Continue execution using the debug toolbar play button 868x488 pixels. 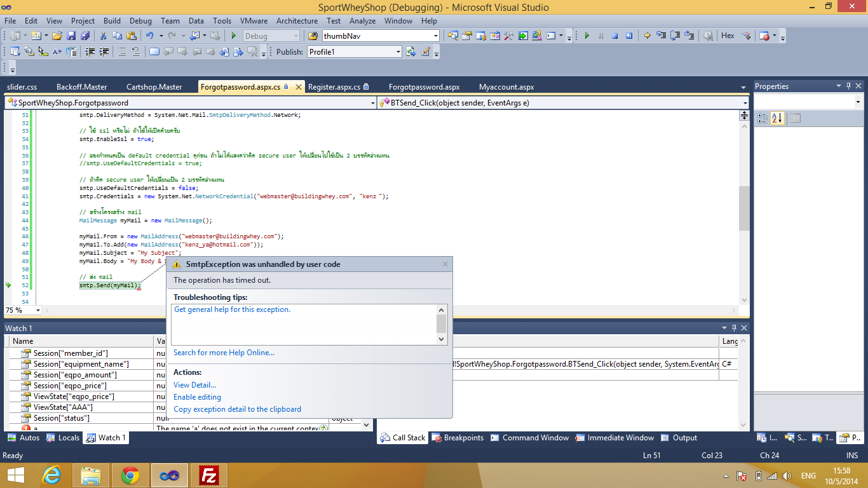pos(587,36)
